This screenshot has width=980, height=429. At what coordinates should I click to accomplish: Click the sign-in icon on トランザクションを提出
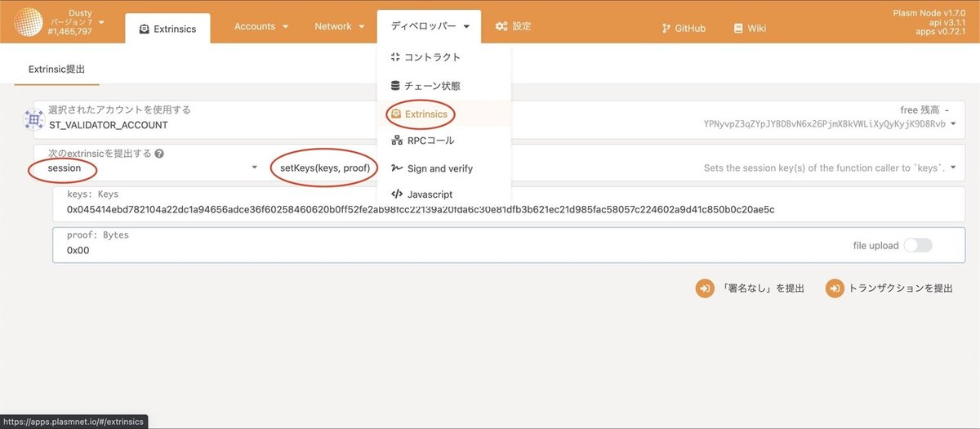(x=835, y=288)
